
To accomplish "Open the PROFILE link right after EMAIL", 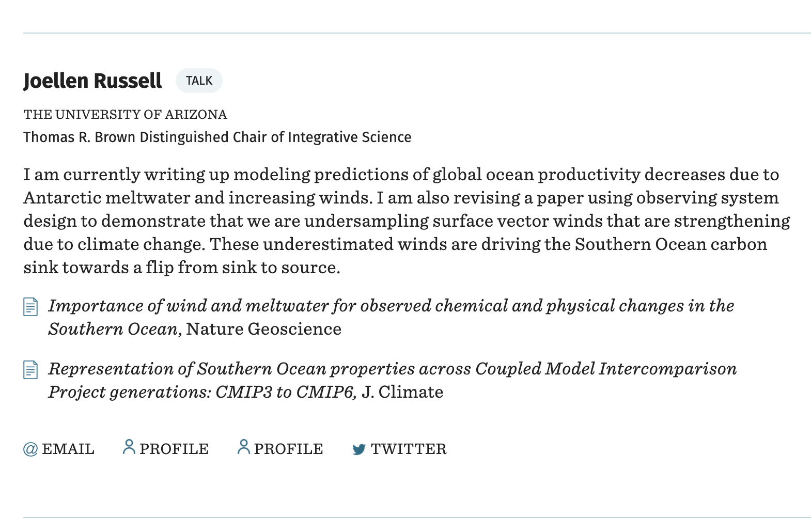I will 166,448.
